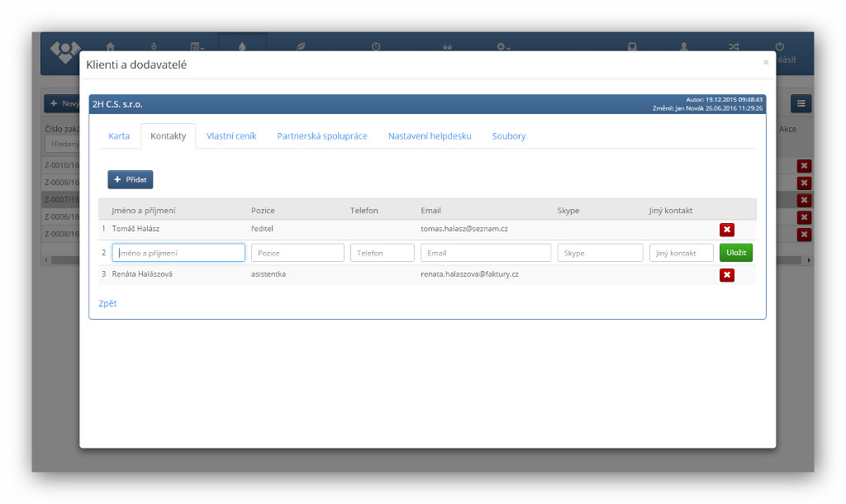Expand the gear settings dropdown in navbar
The image size is (846, 504).
point(502,47)
